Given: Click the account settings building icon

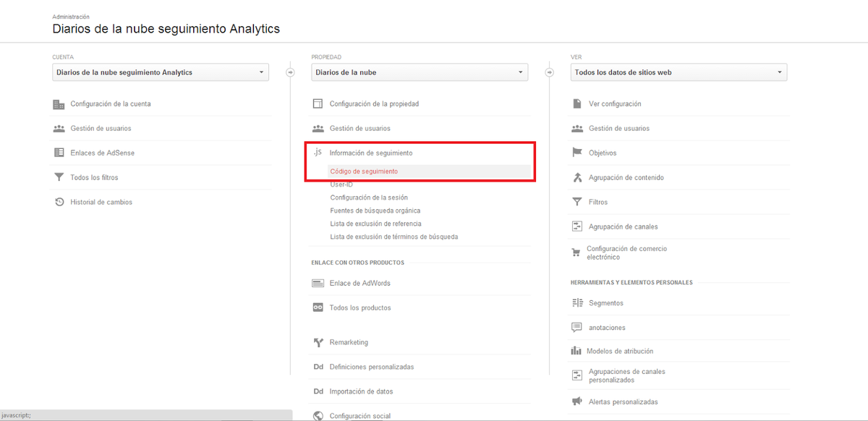Looking at the screenshot, I should click(x=59, y=104).
